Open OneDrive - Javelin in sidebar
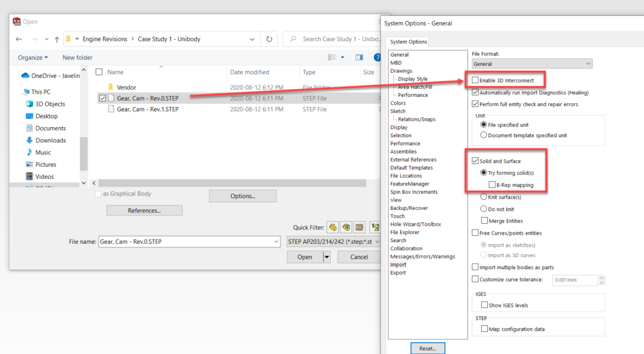 pos(50,75)
